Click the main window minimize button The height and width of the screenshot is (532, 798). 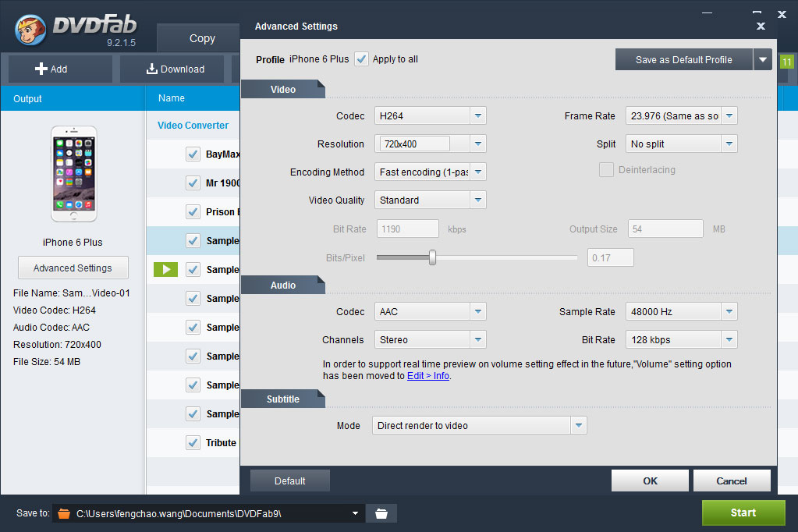coord(707,13)
